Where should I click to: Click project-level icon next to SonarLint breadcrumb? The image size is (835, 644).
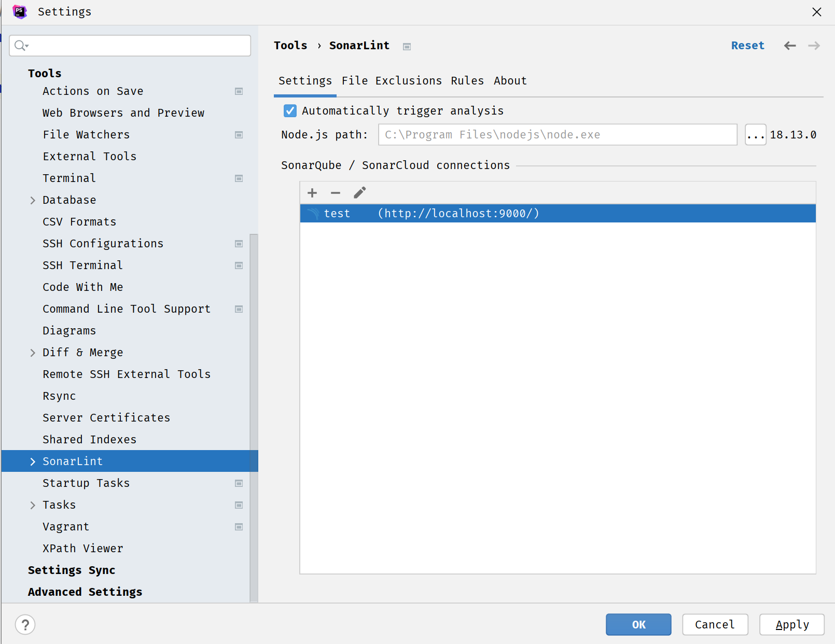point(407,47)
